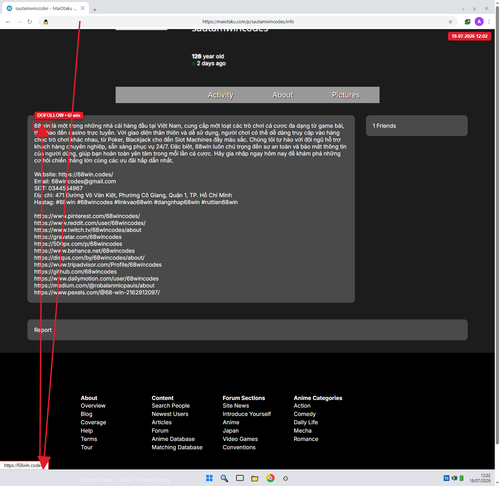Screen dimensions: 500x486
Task: Open the clock and date flyout
Action: [480, 478]
